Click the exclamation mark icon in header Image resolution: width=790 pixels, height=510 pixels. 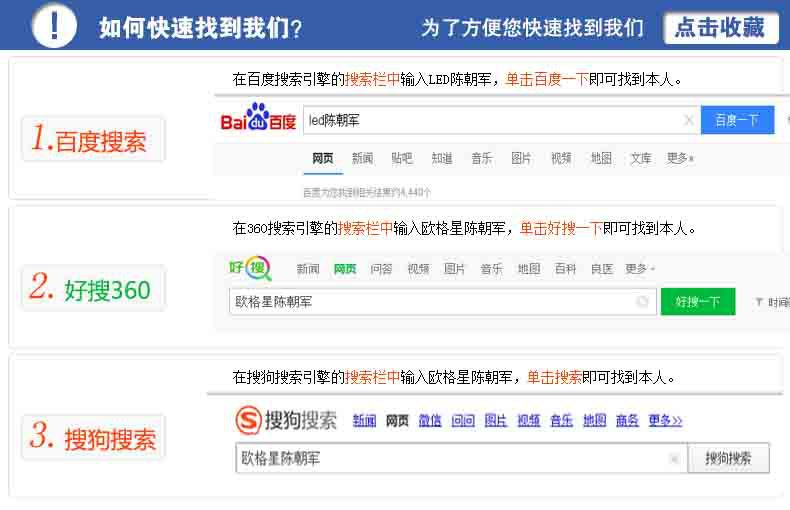click(54, 25)
